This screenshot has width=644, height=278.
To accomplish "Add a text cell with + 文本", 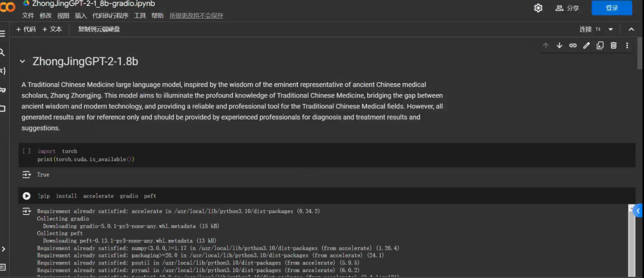I will 52,29.
